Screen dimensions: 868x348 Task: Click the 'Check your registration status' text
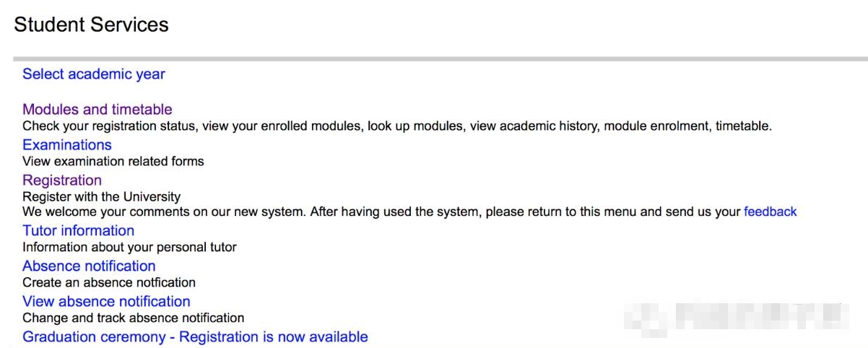(x=108, y=127)
